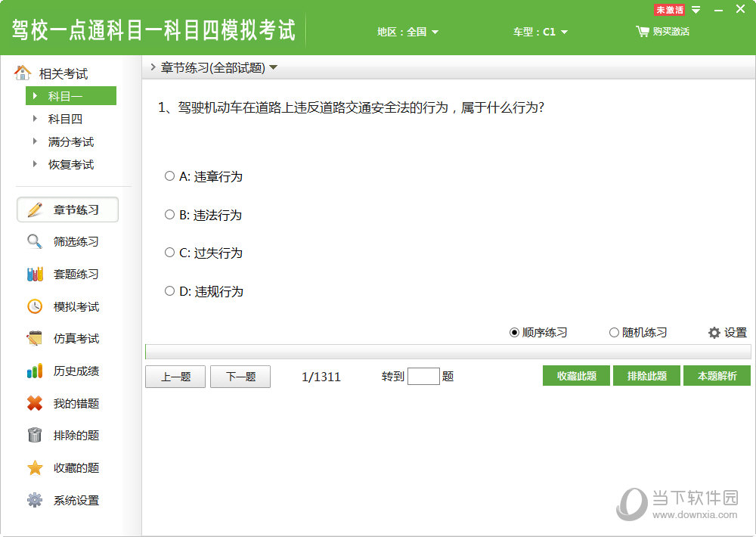756x537 pixels.
Task: Select 满分考试 in the exam list
Action: tap(71, 141)
